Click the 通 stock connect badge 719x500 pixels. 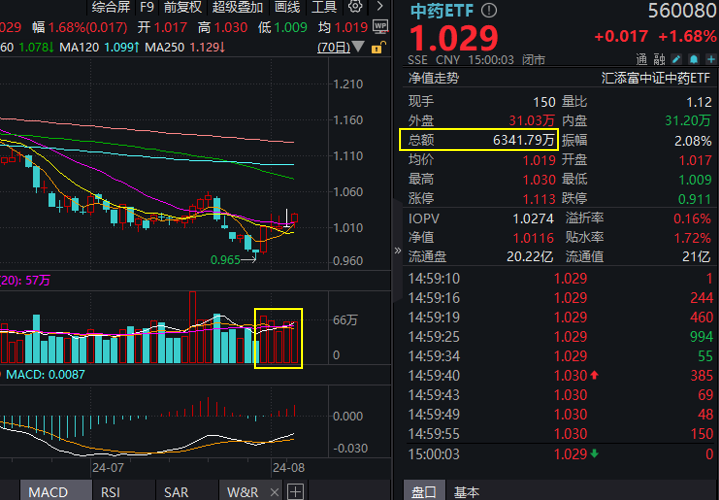click(641, 59)
